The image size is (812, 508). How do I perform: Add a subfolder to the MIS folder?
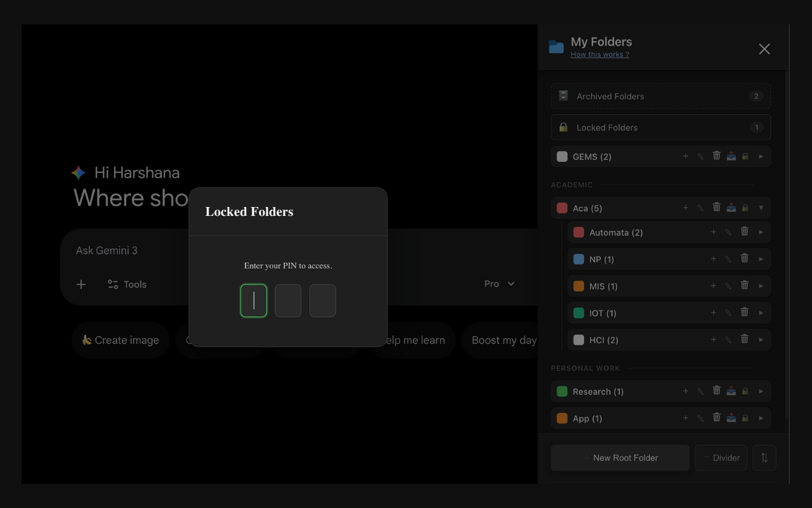(713, 286)
